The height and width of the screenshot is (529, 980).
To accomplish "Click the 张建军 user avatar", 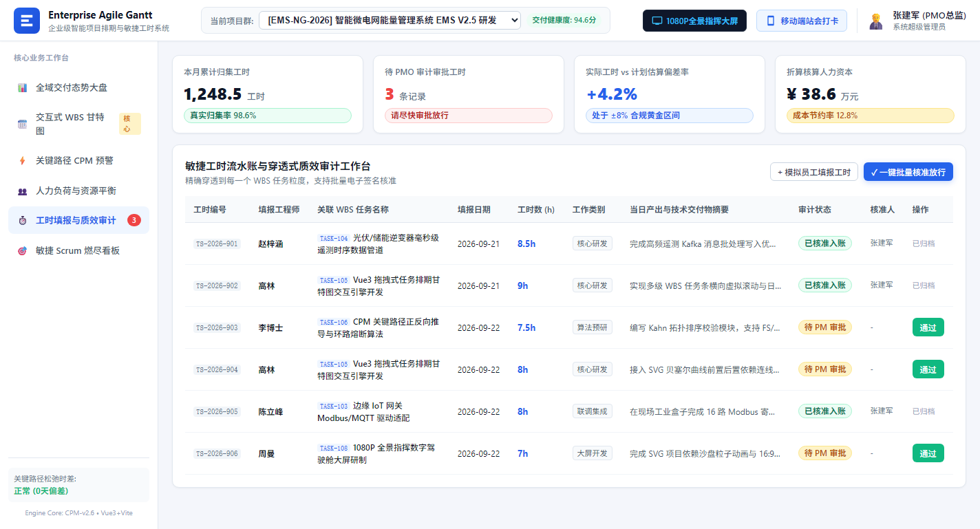I will [x=875, y=21].
